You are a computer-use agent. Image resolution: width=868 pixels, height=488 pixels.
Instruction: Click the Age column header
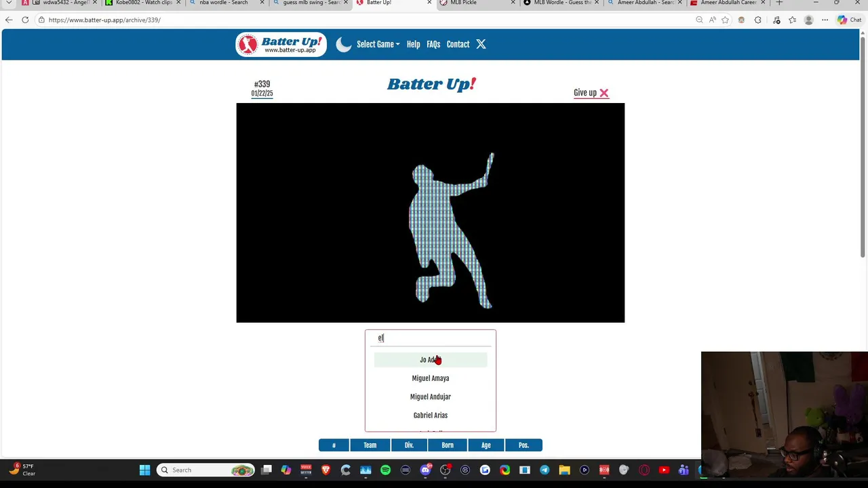tap(486, 445)
